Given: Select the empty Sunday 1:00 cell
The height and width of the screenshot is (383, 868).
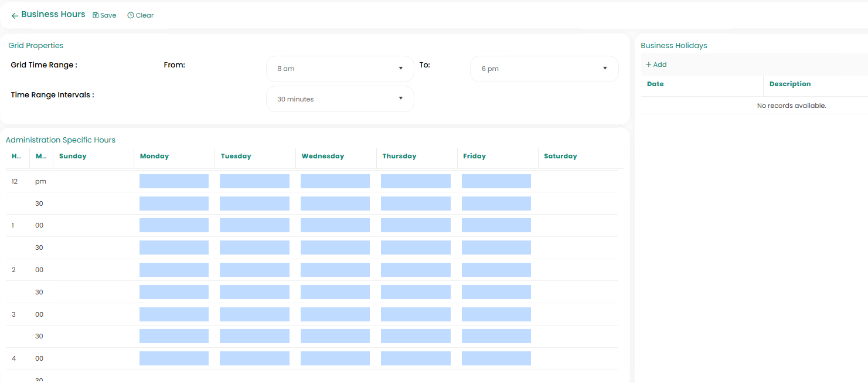Looking at the screenshot, I should click(93, 225).
